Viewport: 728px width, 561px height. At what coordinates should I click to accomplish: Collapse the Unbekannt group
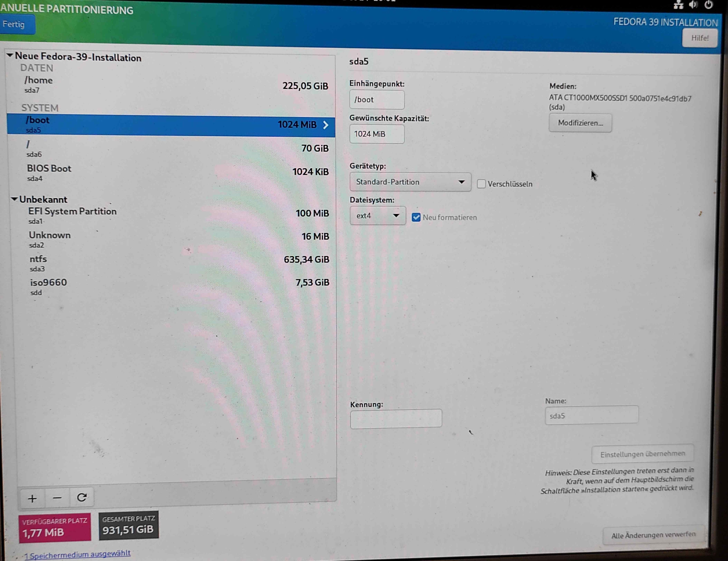pyautogui.click(x=14, y=199)
